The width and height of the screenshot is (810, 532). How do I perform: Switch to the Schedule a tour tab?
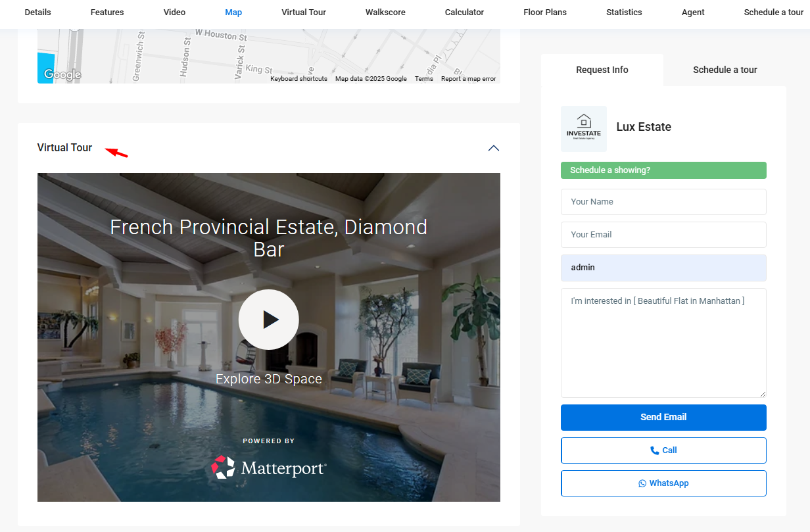(x=725, y=70)
